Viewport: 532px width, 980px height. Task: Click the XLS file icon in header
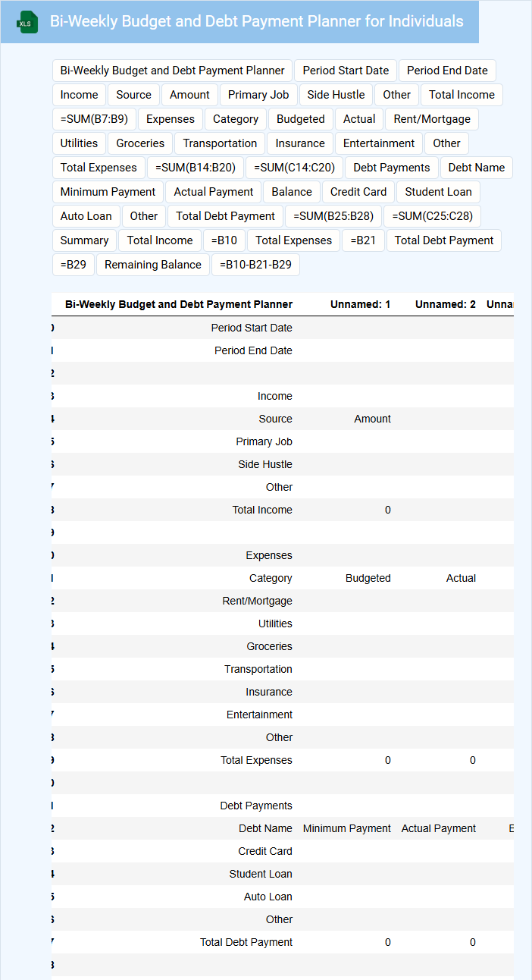pyautogui.click(x=28, y=23)
